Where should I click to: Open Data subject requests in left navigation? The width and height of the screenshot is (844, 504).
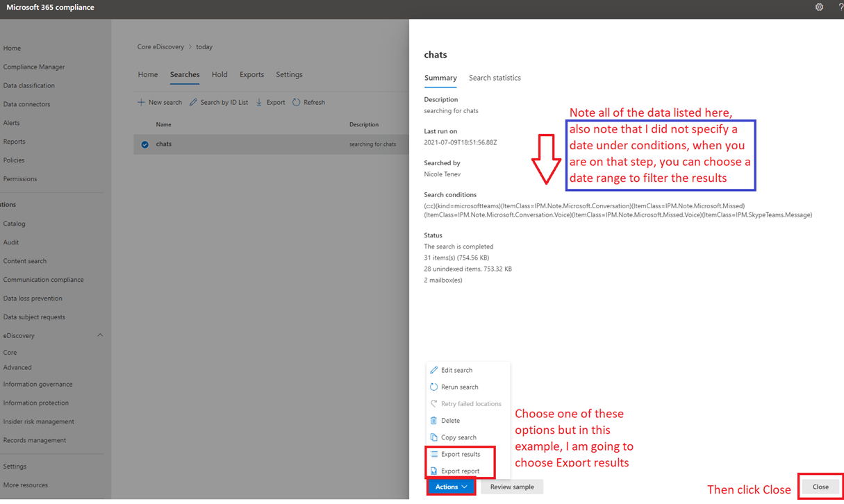(34, 317)
